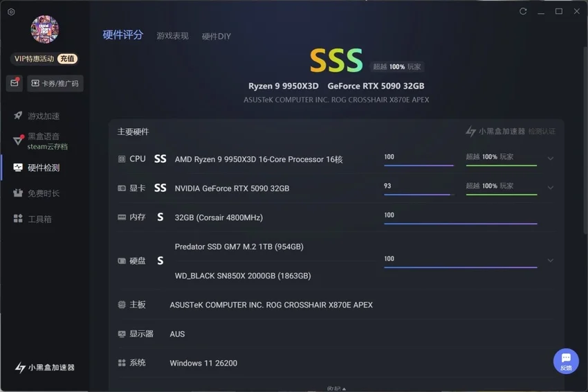This screenshot has width=588, height=392.
Task: Switch to the 硬件评分 tab
Action: (123, 35)
